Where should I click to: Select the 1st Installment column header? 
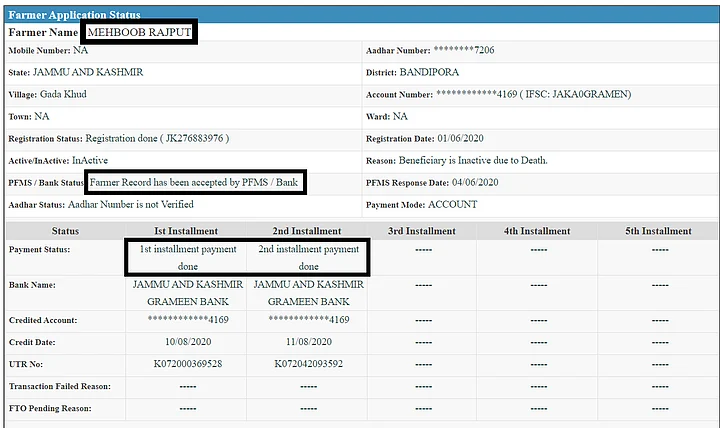pyautogui.click(x=185, y=231)
